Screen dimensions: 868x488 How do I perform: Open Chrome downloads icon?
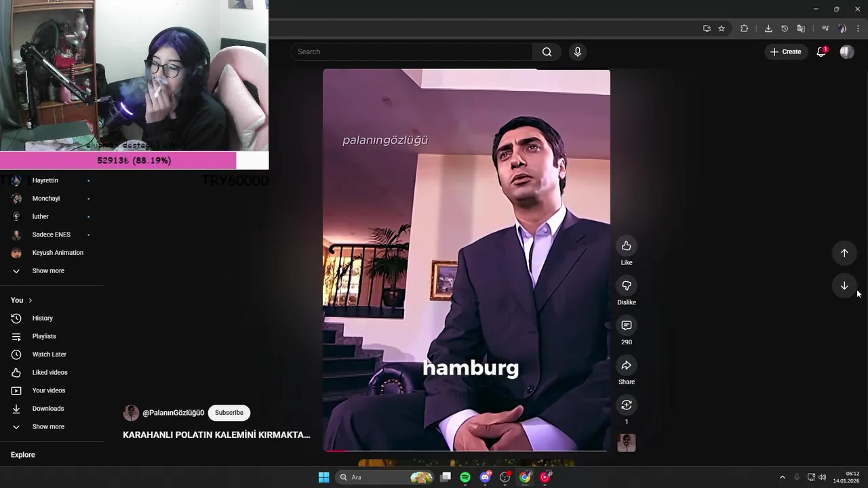coord(768,28)
